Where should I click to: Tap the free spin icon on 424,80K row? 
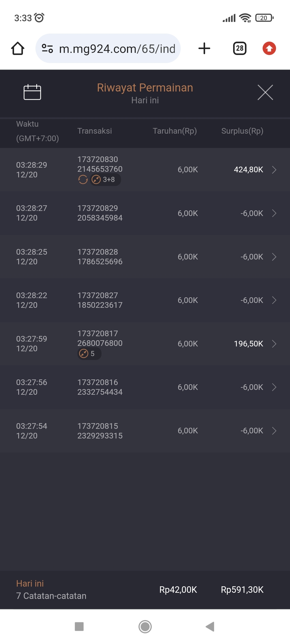[83, 180]
